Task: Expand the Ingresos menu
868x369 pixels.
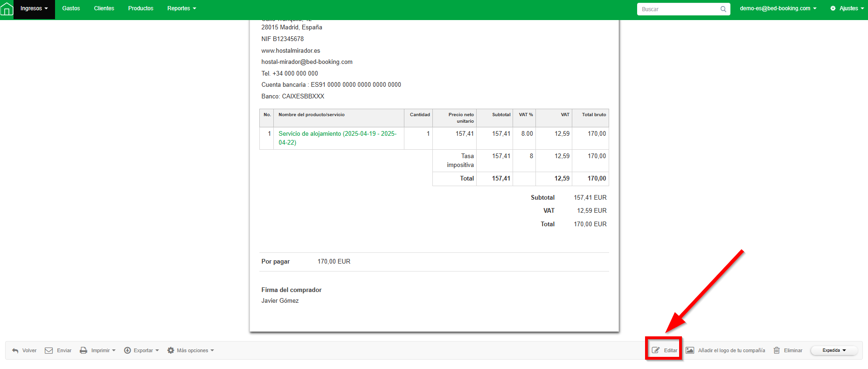Action: click(x=34, y=8)
